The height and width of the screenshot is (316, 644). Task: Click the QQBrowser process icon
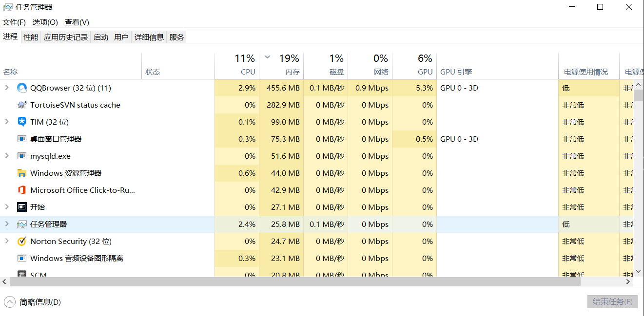click(22, 88)
